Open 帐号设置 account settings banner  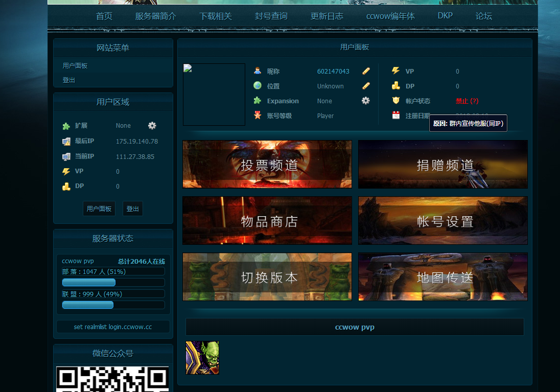pos(443,221)
